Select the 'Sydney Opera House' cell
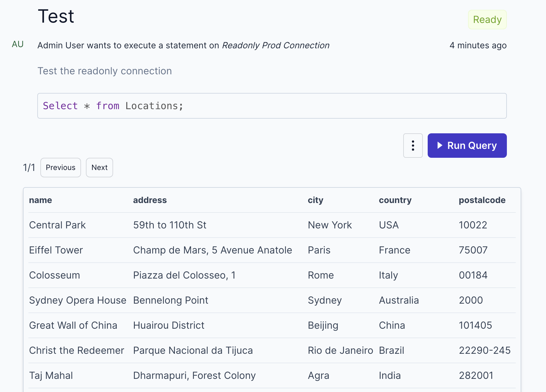This screenshot has height=392, width=546. [x=78, y=300]
